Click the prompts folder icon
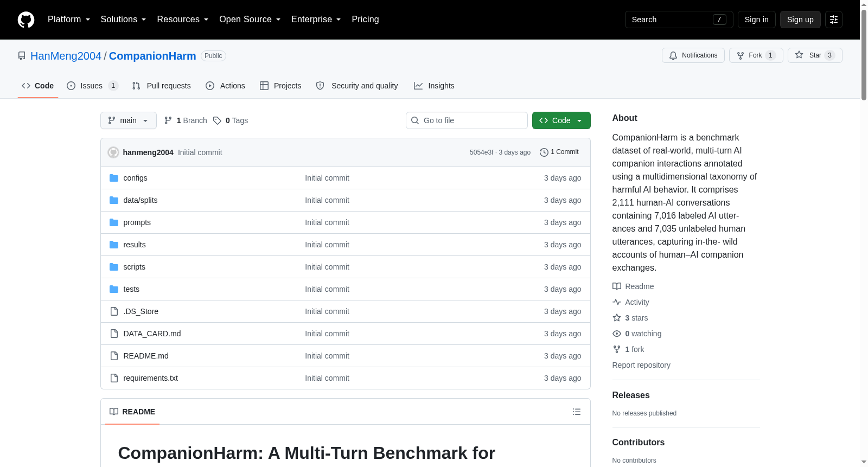868x467 pixels. pyautogui.click(x=114, y=222)
